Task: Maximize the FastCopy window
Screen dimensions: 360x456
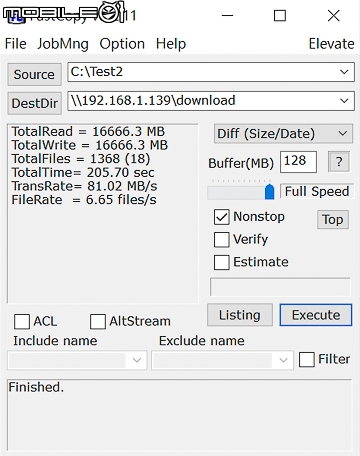Action: [280, 16]
